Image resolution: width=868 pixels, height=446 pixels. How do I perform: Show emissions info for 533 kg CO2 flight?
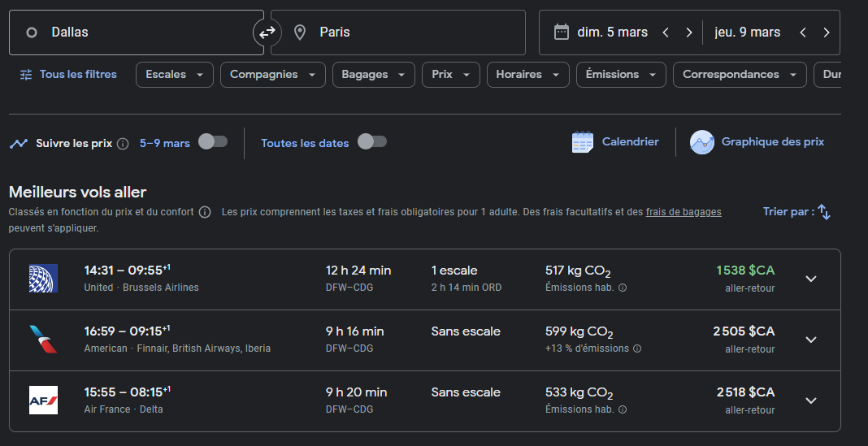coord(623,409)
